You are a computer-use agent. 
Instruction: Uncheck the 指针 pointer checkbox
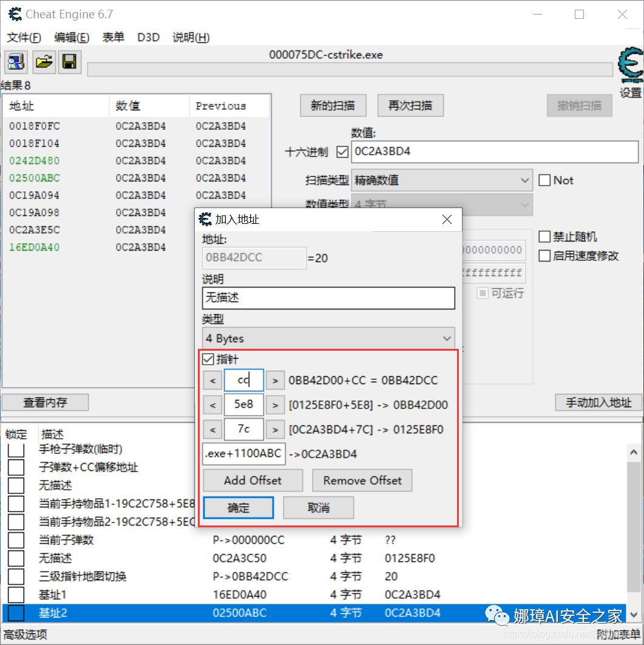click(x=208, y=359)
